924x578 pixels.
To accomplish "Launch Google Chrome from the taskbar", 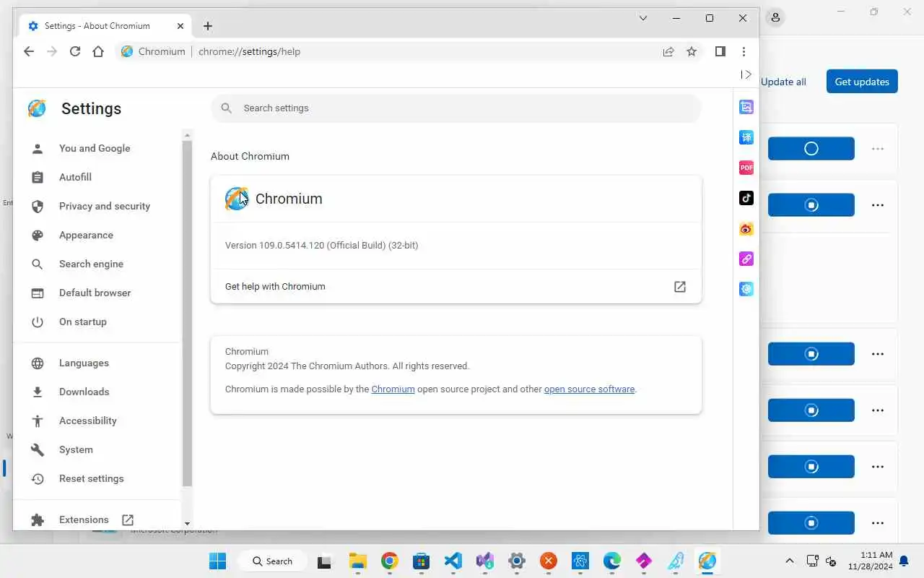I will (390, 561).
